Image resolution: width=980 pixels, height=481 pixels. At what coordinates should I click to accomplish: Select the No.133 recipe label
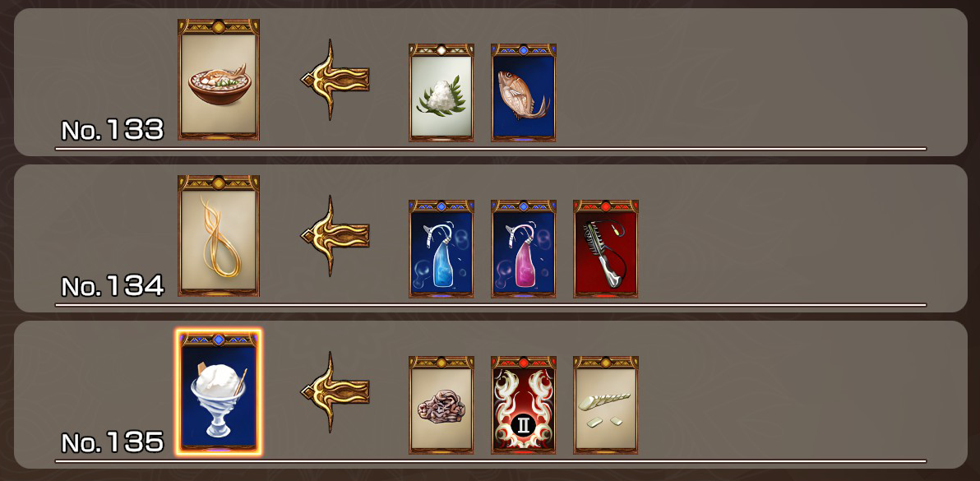coord(113,130)
